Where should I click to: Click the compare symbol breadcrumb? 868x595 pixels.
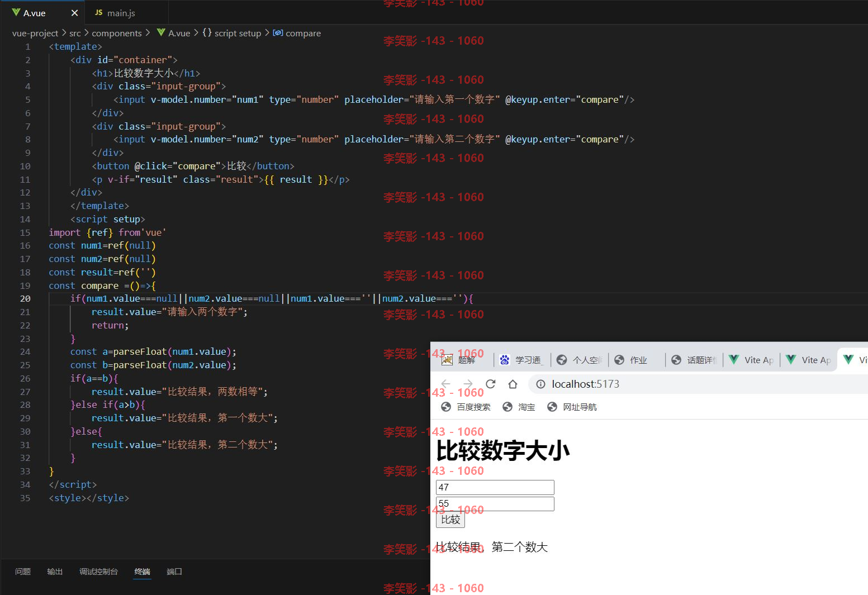pos(297,33)
